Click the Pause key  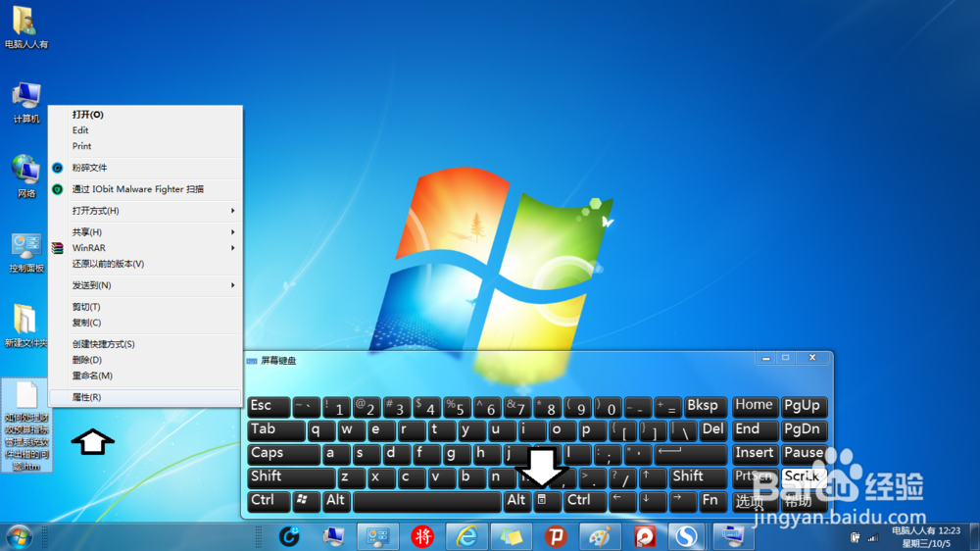click(x=804, y=453)
